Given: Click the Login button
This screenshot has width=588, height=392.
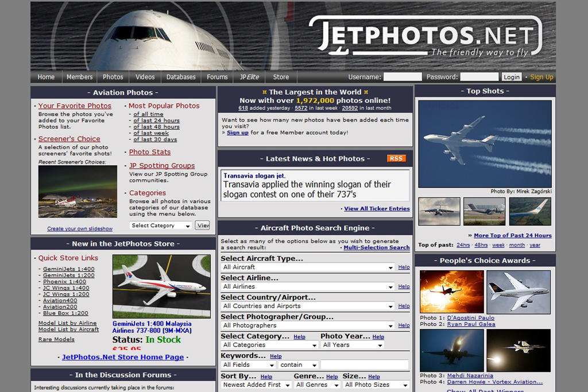Looking at the screenshot, I should click(512, 77).
